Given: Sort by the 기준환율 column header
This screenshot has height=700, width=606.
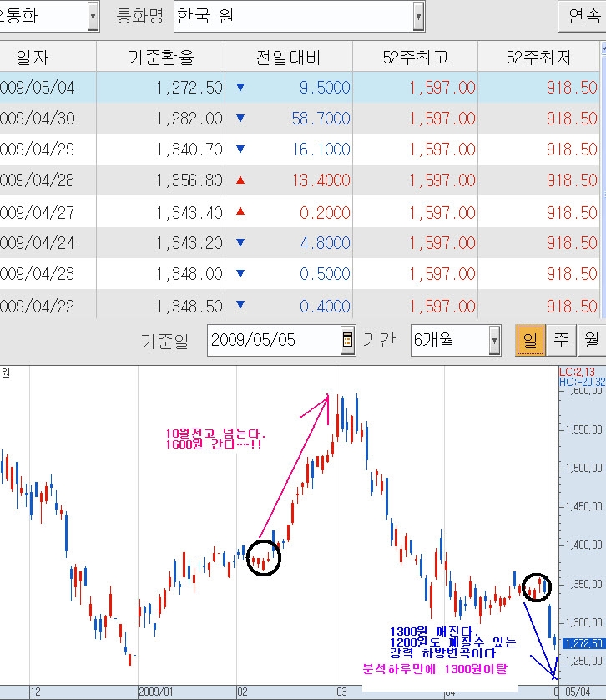Looking at the screenshot, I should point(160,57).
